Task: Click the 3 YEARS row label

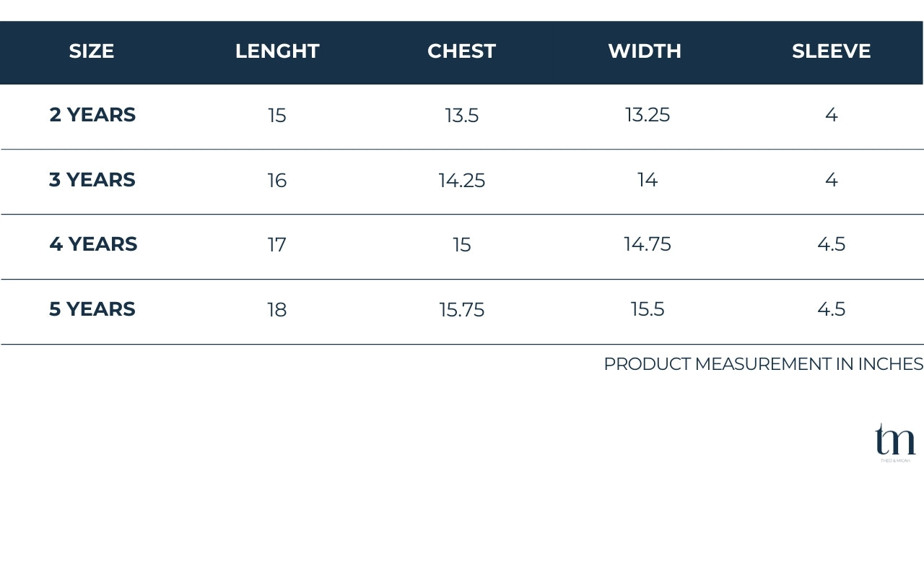Action: coord(92,180)
